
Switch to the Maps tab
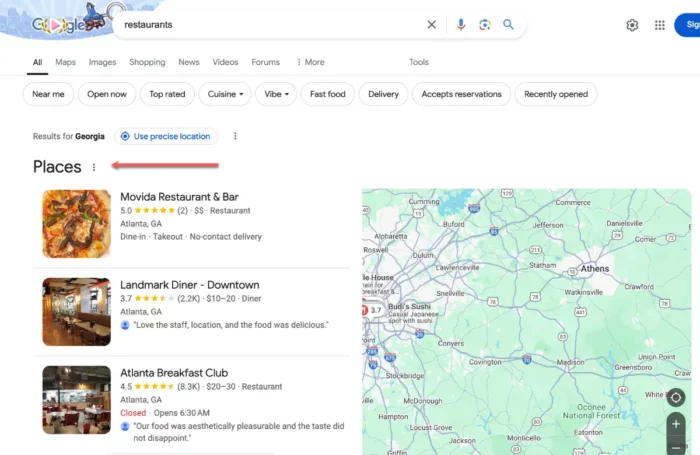(x=65, y=62)
